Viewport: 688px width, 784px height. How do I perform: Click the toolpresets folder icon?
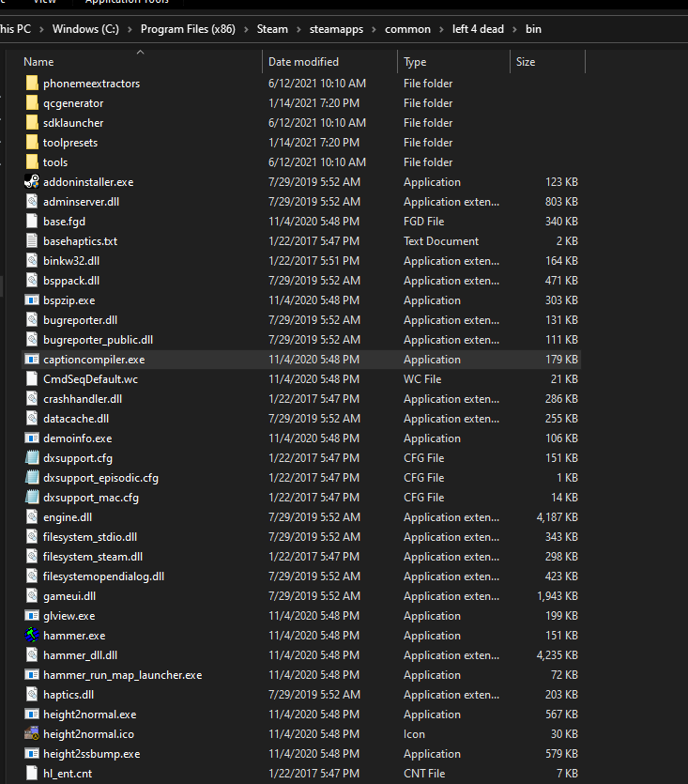pos(32,143)
